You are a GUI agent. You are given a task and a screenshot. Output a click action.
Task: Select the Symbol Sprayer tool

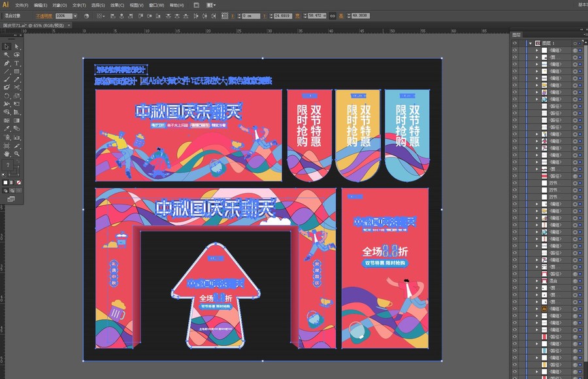(x=7, y=137)
